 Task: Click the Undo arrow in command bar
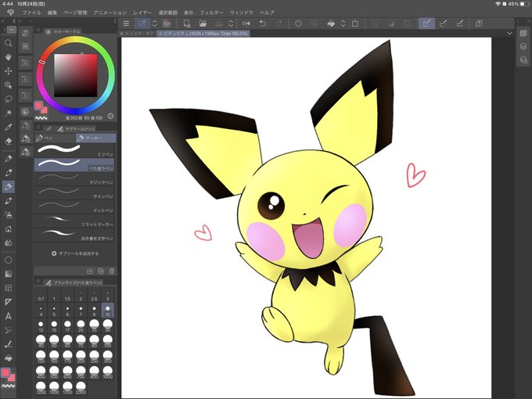pyautogui.click(x=262, y=23)
